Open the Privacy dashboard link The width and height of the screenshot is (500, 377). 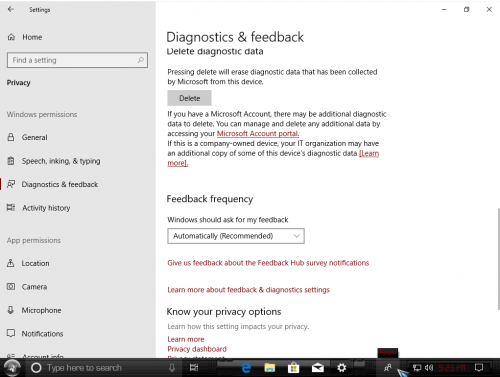click(x=197, y=349)
